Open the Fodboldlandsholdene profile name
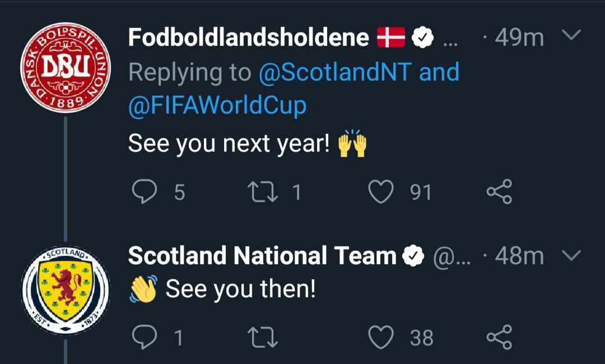 (249, 38)
